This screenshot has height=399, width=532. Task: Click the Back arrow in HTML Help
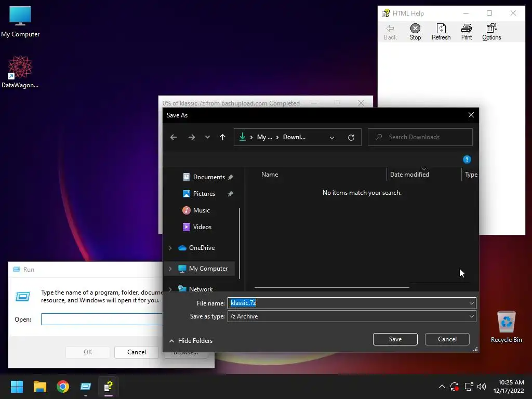click(390, 29)
